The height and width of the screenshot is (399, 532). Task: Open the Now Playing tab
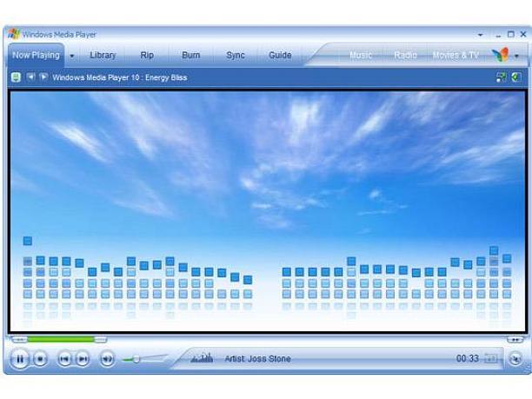[36, 55]
